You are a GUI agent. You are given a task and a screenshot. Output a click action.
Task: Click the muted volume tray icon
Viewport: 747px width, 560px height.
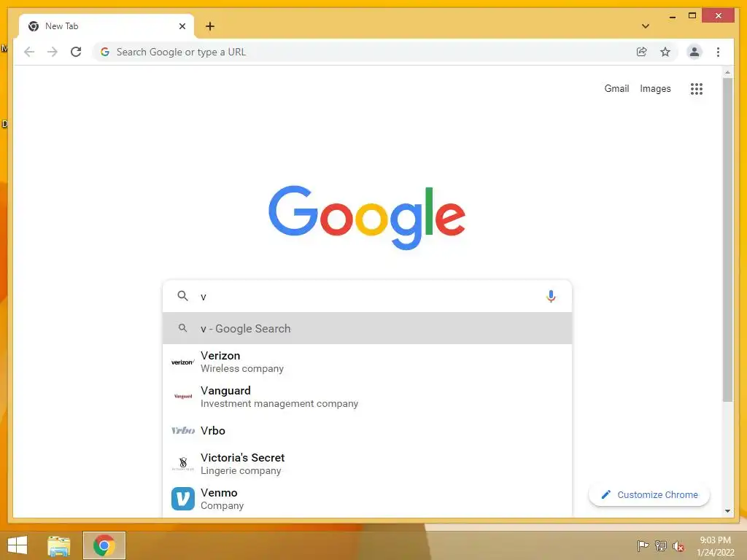678,545
